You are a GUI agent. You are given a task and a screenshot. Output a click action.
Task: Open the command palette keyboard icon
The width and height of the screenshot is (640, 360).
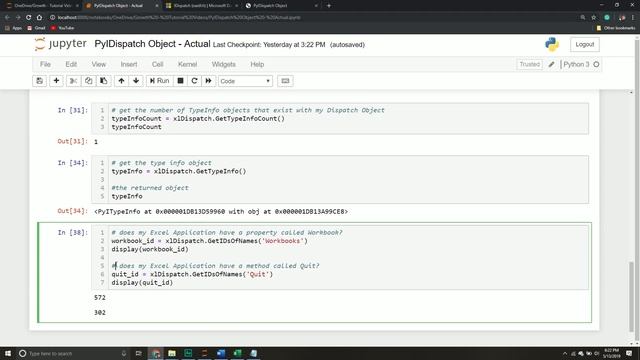pos(285,81)
